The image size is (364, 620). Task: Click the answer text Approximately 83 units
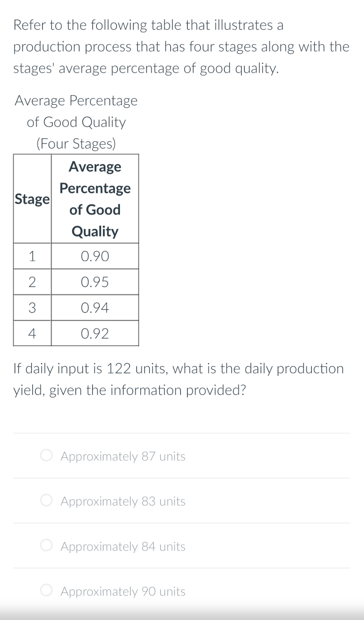pos(122,501)
